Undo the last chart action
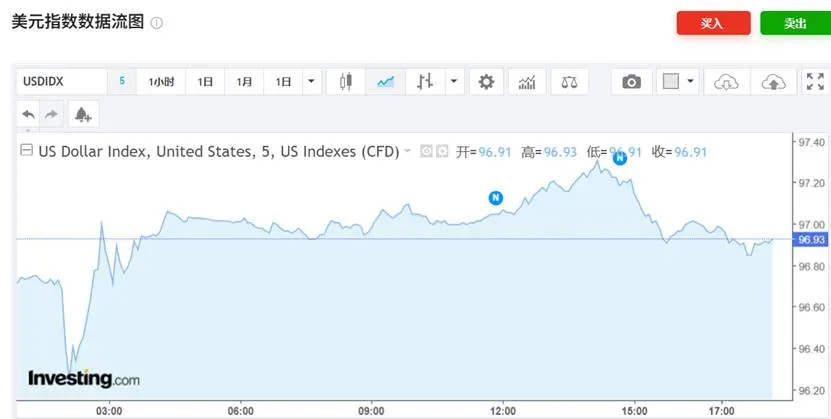 pyautogui.click(x=28, y=115)
